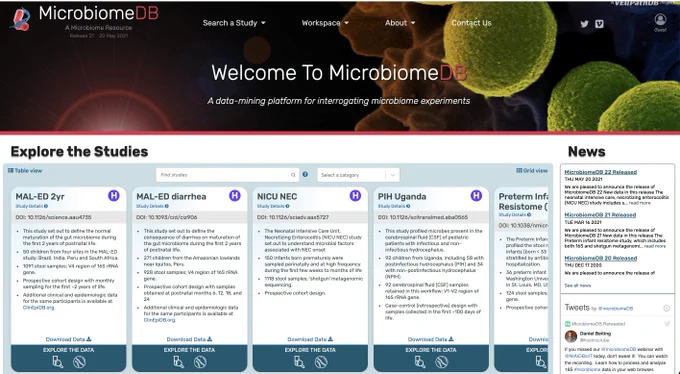Click the MicrobiomeDB logo icon

(20, 20)
